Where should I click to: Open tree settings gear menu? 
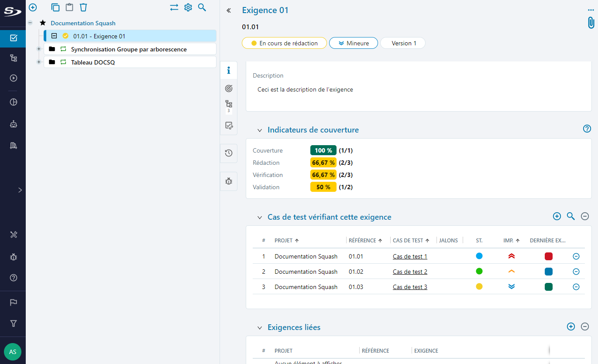click(188, 7)
